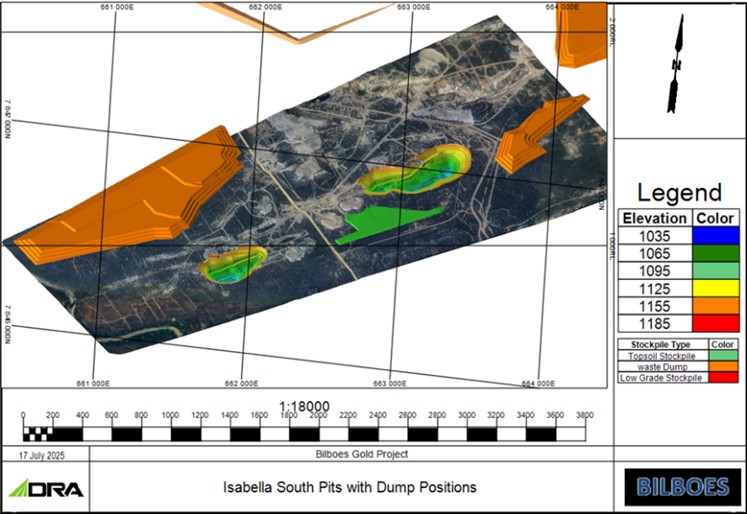Click the smaller southwestern open pit

click(x=232, y=265)
